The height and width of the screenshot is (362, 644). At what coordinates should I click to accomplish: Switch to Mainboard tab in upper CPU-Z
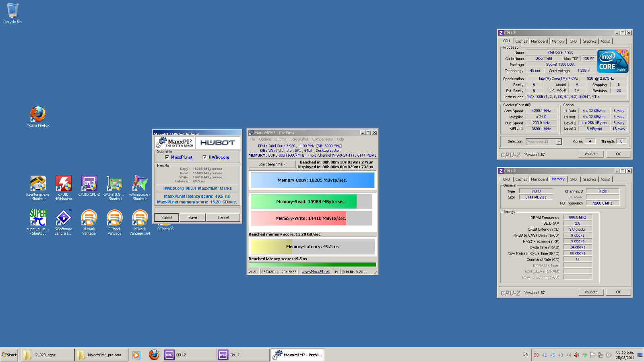tap(539, 41)
